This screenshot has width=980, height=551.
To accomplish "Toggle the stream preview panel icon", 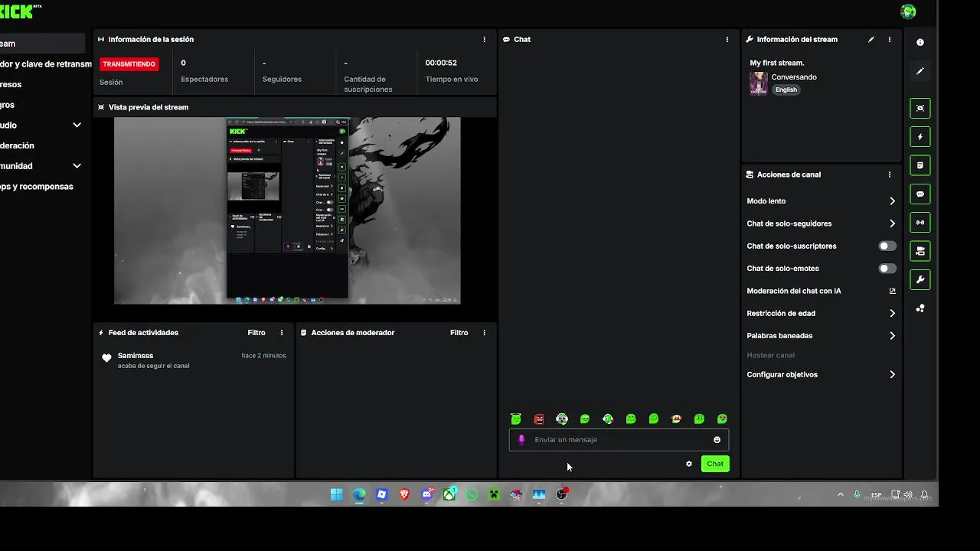I will click(x=920, y=109).
